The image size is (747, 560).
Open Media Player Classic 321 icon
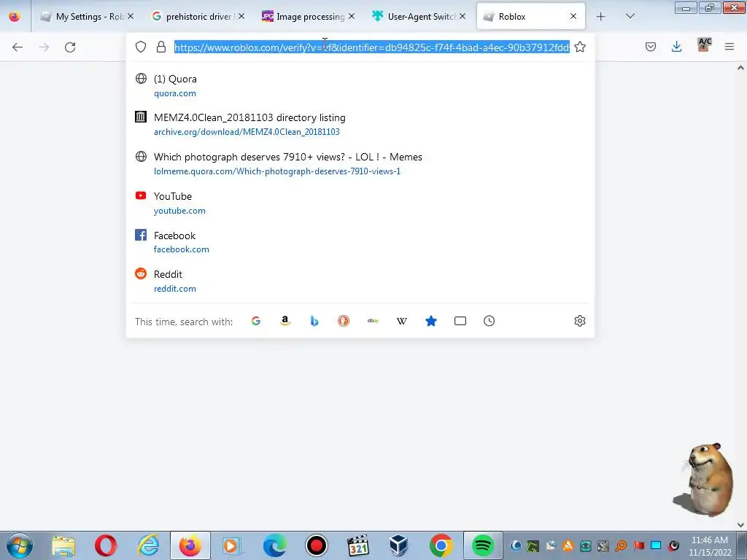[x=357, y=545]
